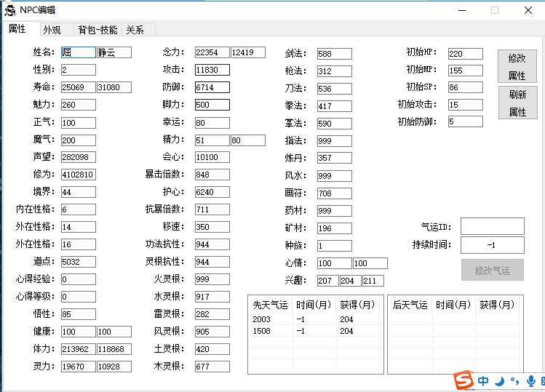Click the 移速 field with value 350
Image resolution: width=545 pixels, height=392 pixels.
pos(212,227)
